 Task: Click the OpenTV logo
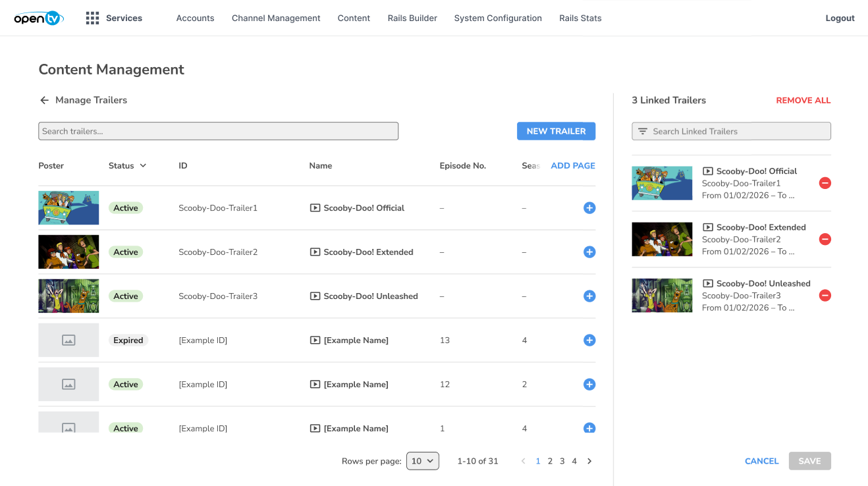[x=39, y=18]
